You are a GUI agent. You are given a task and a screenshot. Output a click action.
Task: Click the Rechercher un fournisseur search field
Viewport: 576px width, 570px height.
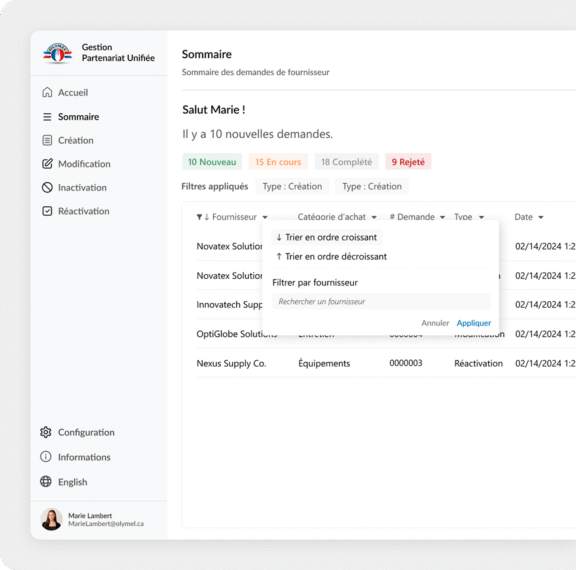[381, 302]
